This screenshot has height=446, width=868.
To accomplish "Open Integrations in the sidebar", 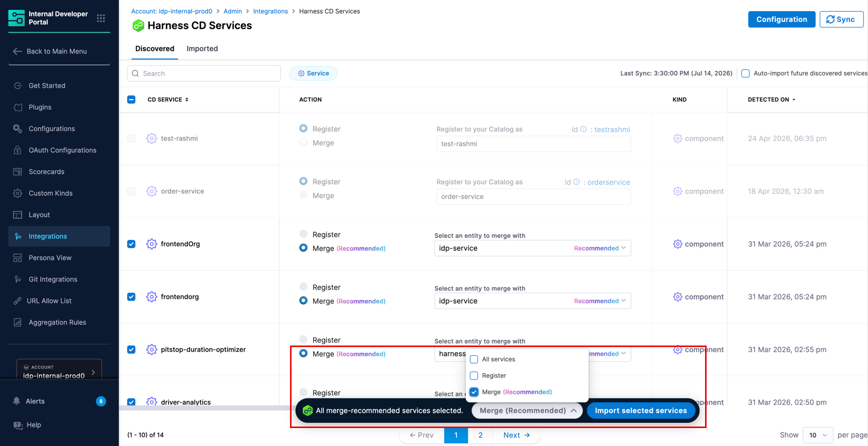I will (59, 236).
